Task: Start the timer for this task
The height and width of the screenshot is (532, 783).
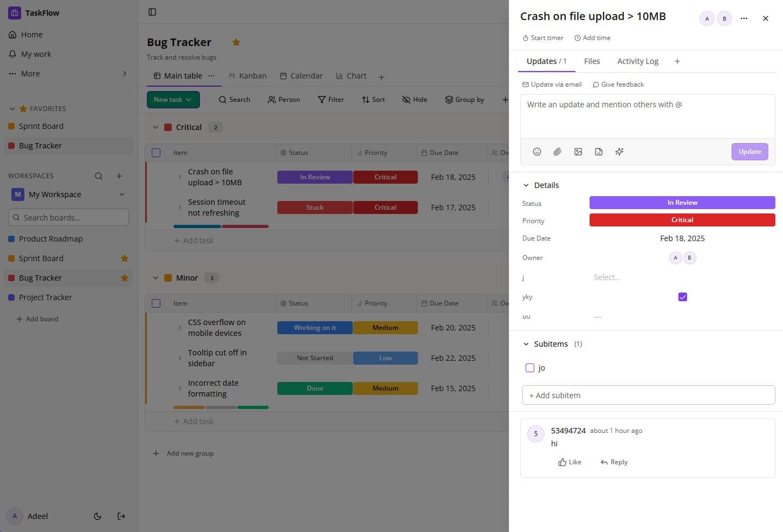Action: 542,37
